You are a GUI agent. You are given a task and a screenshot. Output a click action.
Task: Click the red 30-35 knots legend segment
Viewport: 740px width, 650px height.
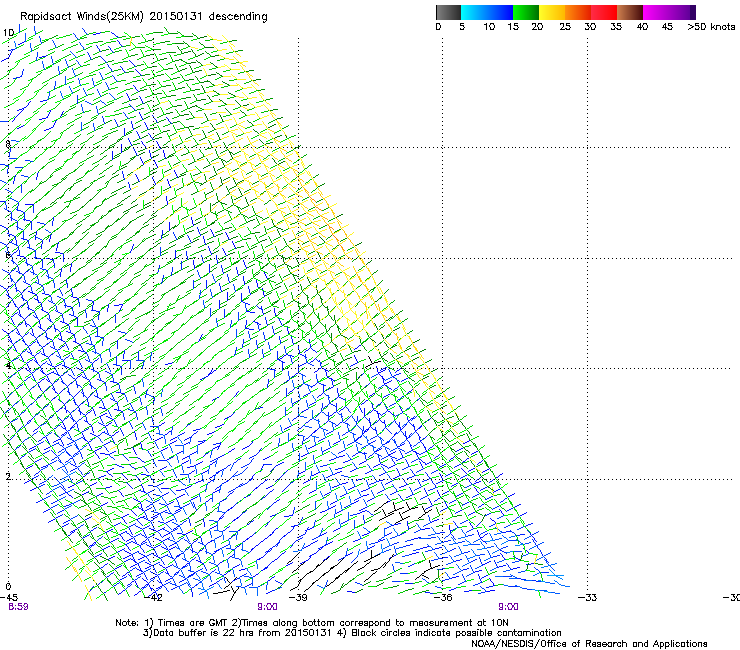click(x=604, y=12)
